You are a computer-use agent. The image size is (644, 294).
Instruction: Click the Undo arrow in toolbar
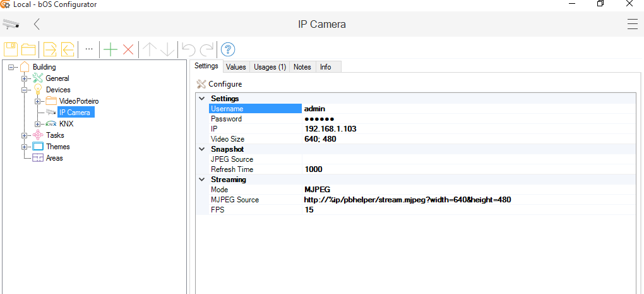tap(188, 49)
